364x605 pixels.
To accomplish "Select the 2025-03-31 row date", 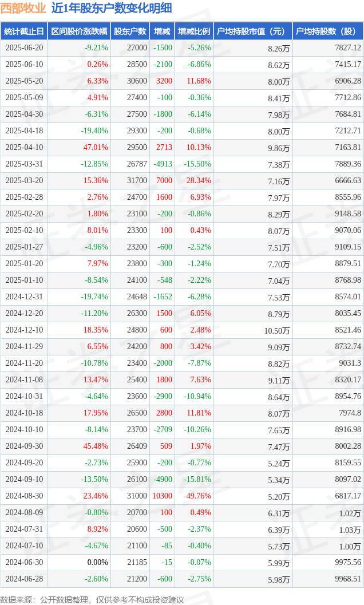I will (24, 164).
